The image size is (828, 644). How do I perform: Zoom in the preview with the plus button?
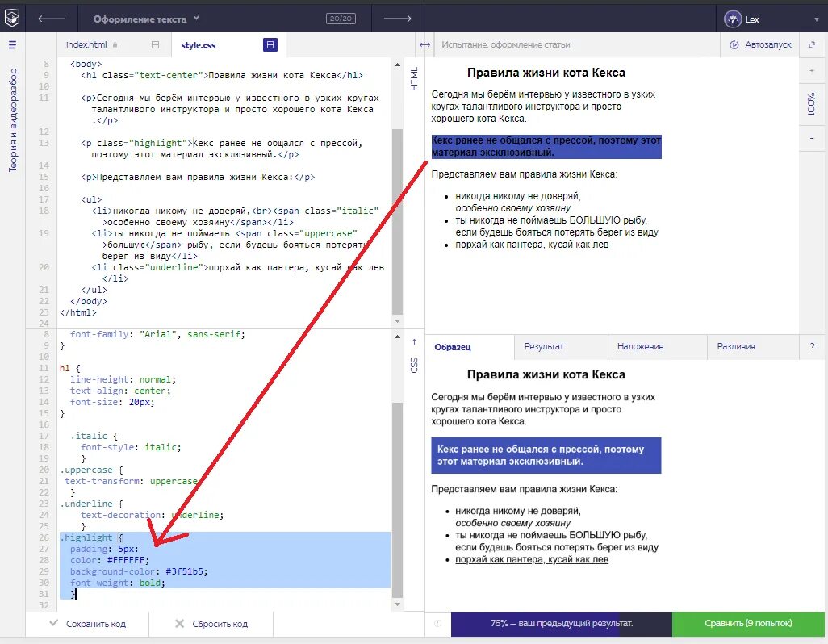(812, 71)
